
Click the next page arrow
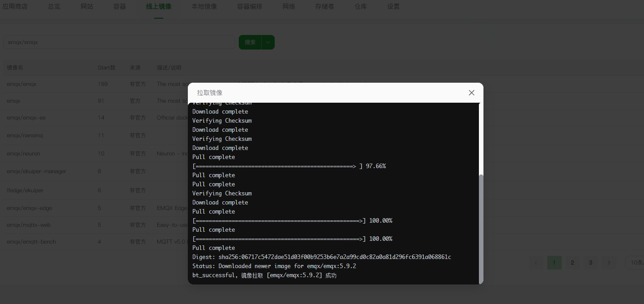[x=609, y=263]
